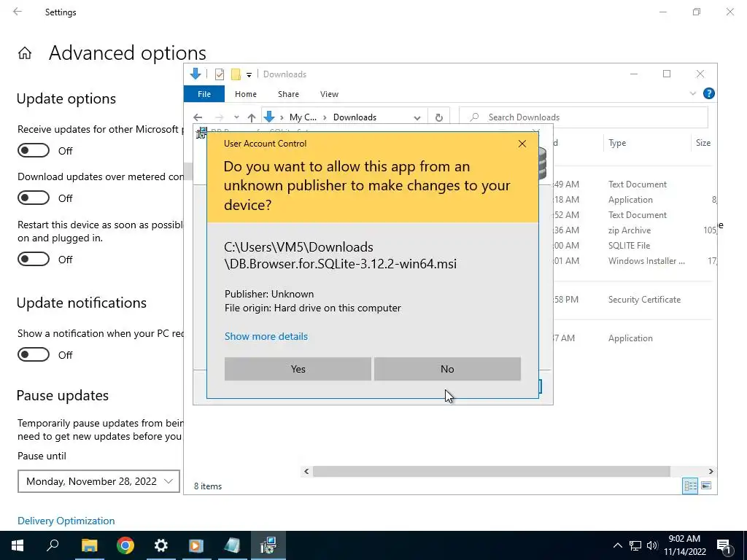Open the File tab in Explorer
The height and width of the screenshot is (560, 747).
point(204,94)
